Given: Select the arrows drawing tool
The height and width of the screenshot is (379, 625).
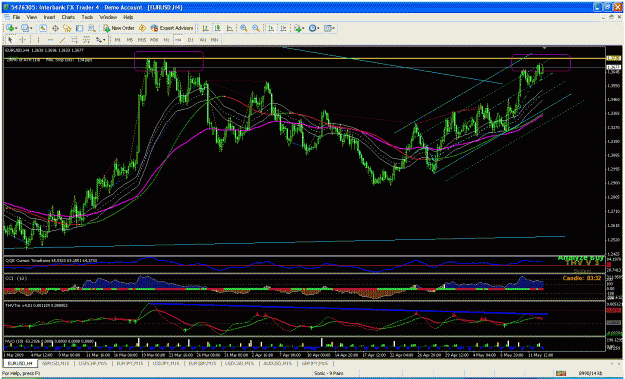Looking at the screenshot, I should [98, 40].
